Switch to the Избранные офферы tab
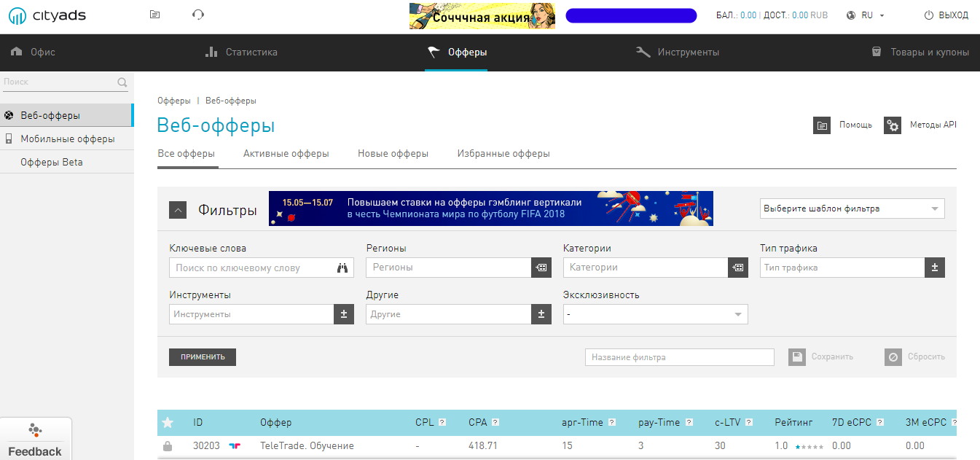This screenshot has height=460, width=980. coord(503,154)
